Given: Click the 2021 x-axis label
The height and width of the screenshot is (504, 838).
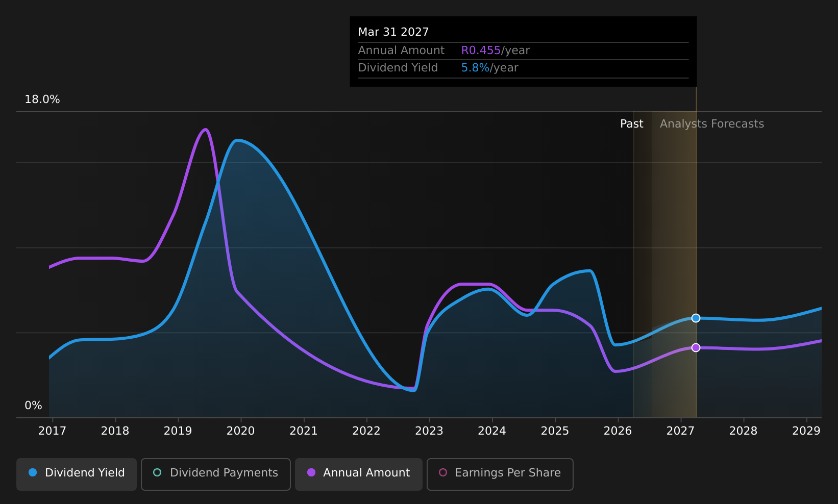Looking at the screenshot, I should coord(304,431).
